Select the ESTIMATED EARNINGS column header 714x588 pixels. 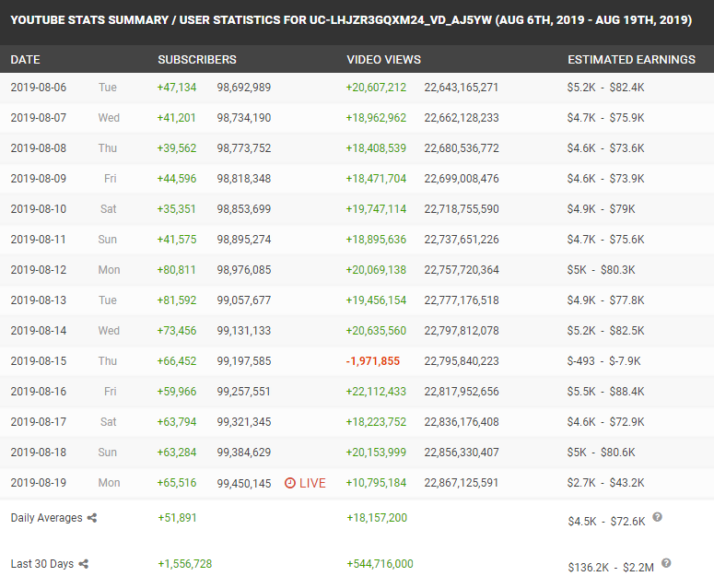click(x=632, y=60)
